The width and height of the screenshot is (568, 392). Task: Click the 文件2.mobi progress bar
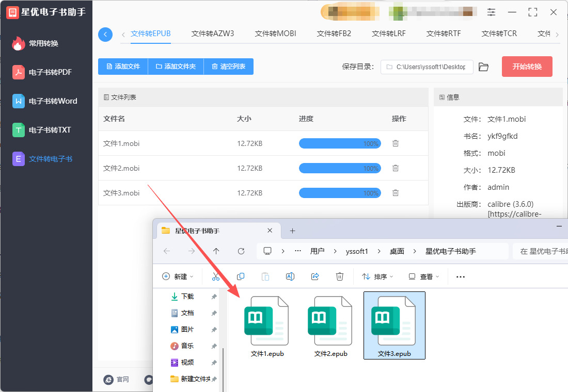coord(340,168)
